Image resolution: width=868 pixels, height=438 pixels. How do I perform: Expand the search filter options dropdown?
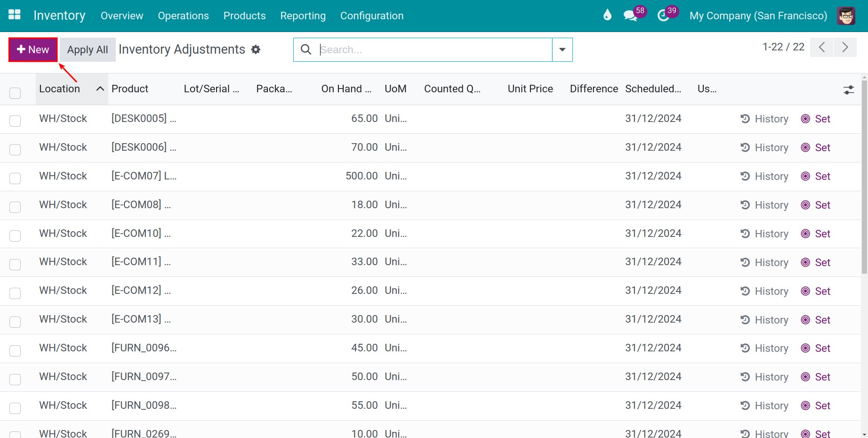pos(562,49)
